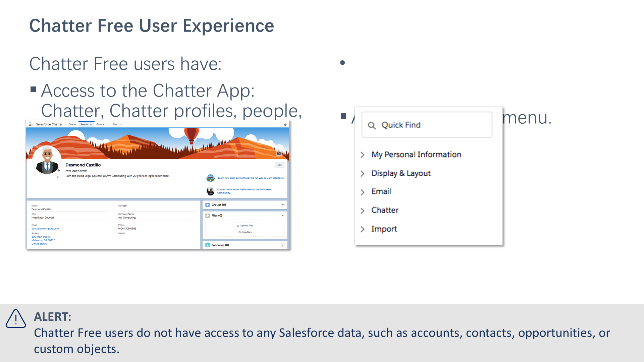
Task: Select the Groups tab
Action: (x=100, y=124)
